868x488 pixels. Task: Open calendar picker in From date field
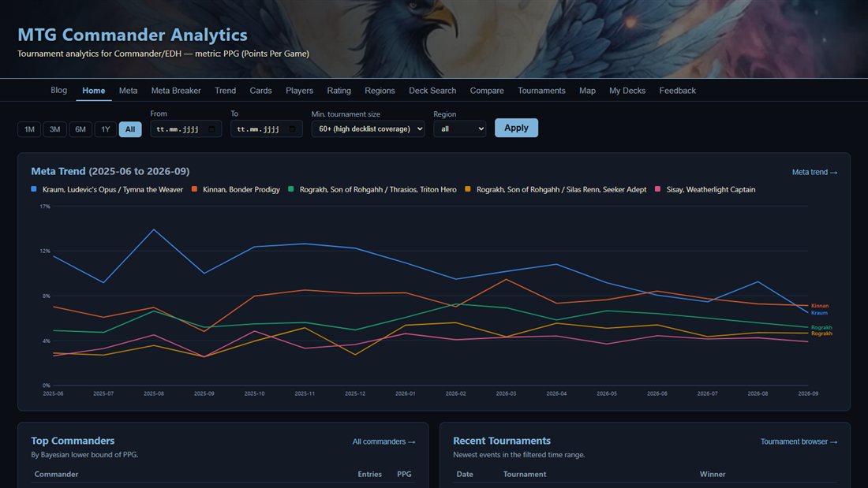(211, 129)
